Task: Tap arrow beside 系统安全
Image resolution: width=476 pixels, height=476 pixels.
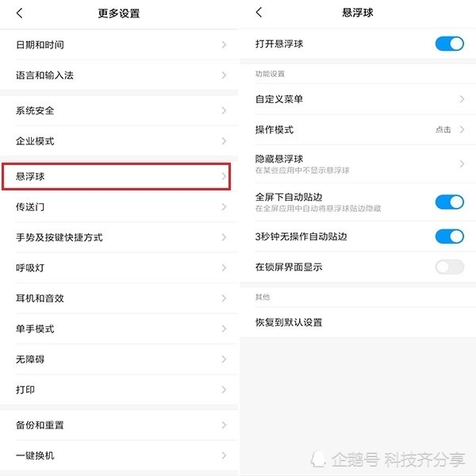Action: (x=224, y=110)
